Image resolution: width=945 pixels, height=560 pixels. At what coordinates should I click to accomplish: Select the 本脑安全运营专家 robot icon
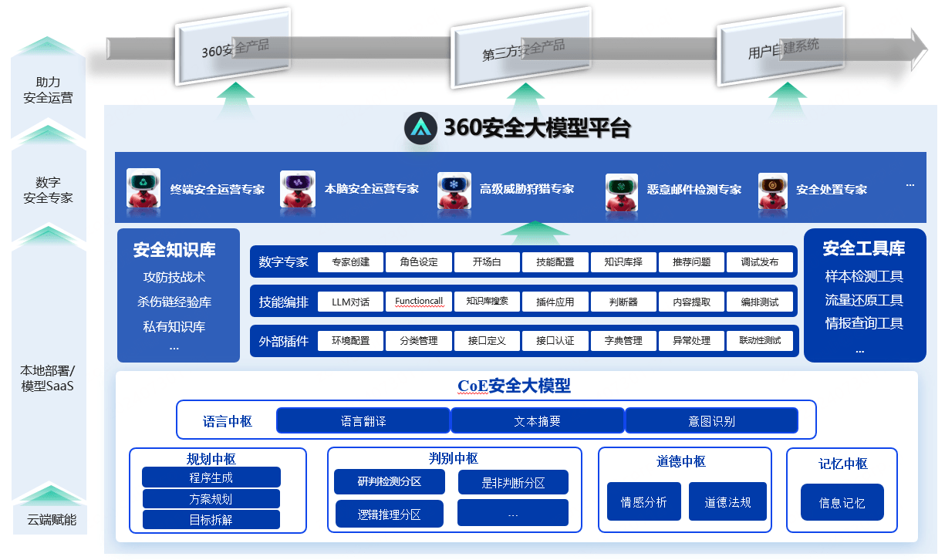[297, 189]
